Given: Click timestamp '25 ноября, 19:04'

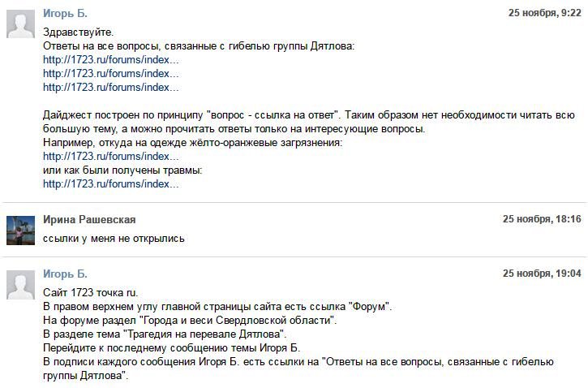Looking at the screenshot, I should pyautogui.click(x=542, y=274).
